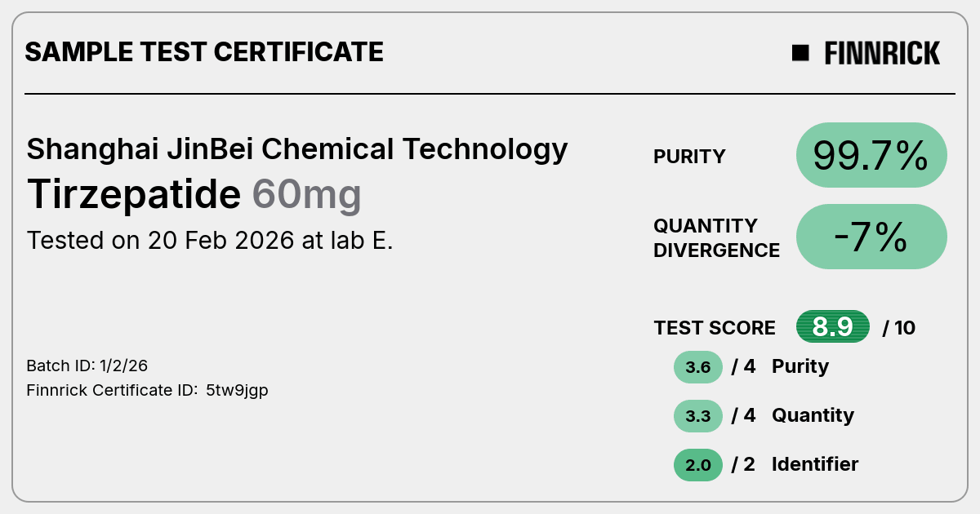Click the certificate ID 5tw9jgp
This screenshot has width=980, height=514.
237,391
